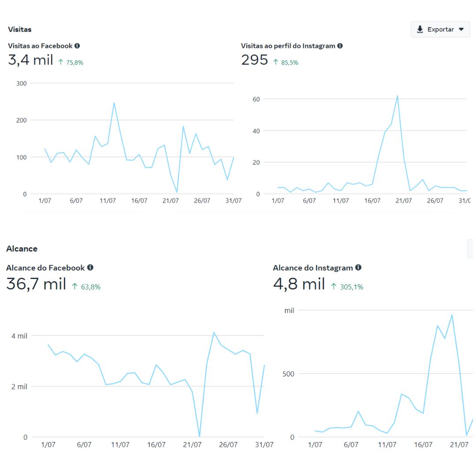
Task: Select the Alcance section heading
Action: coord(22,249)
